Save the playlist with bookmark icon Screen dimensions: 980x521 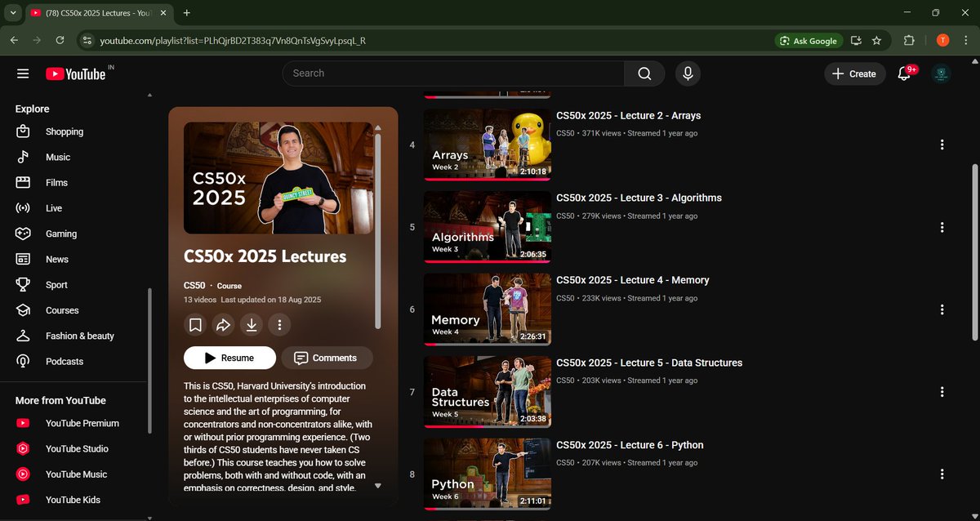pos(195,325)
